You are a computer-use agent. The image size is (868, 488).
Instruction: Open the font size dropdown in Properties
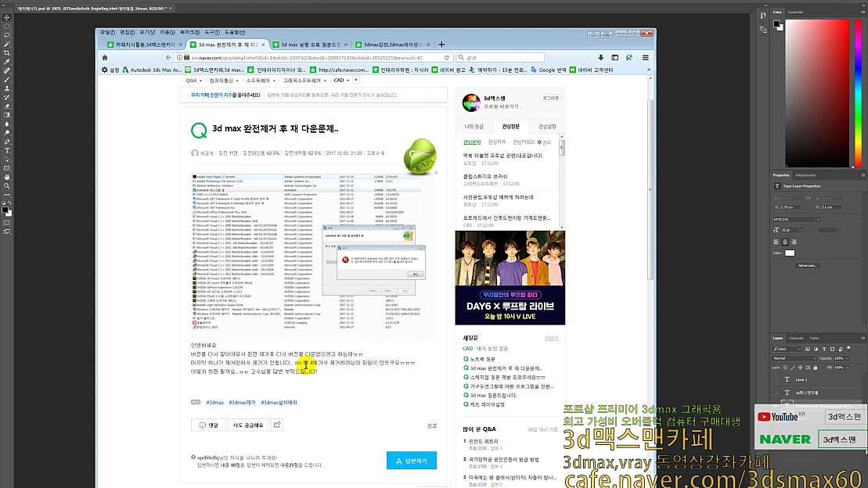[x=801, y=230]
